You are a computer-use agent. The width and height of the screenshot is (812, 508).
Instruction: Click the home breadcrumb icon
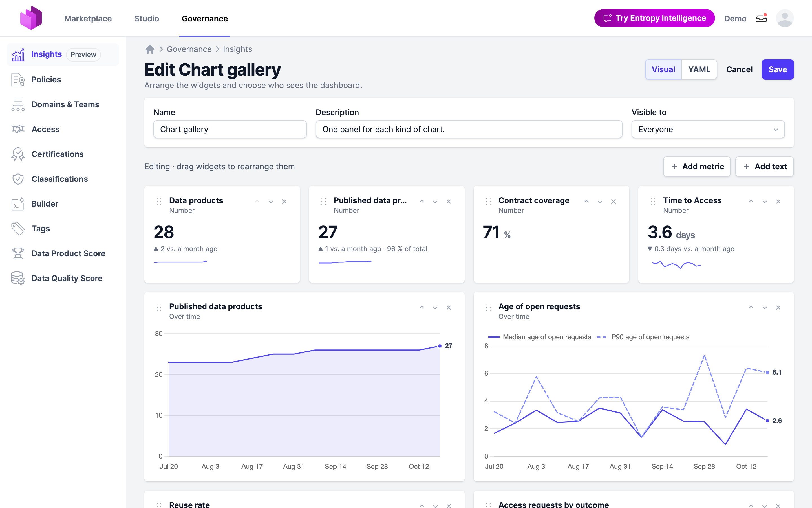click(150, 49)
